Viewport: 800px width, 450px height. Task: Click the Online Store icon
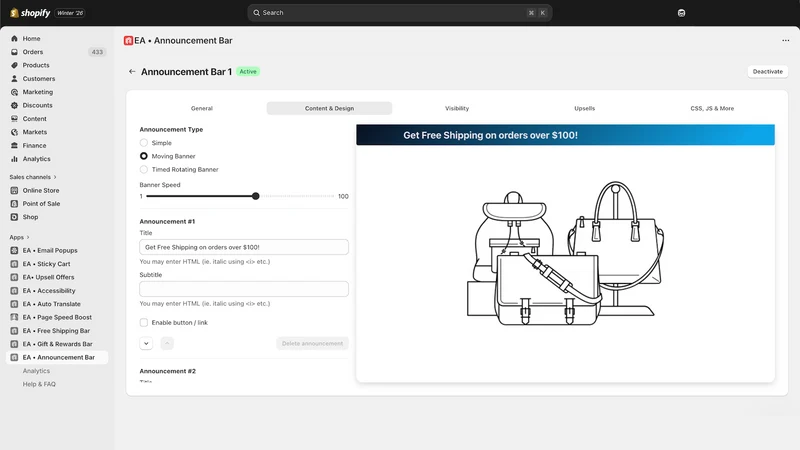coord(14,190)
